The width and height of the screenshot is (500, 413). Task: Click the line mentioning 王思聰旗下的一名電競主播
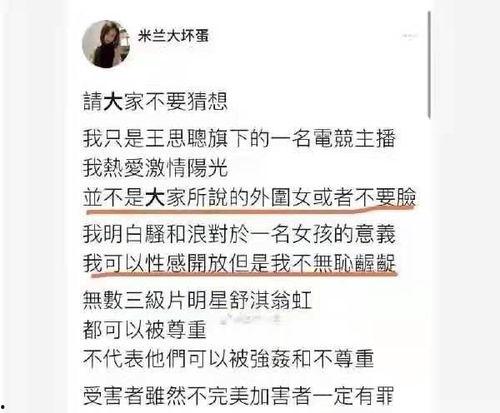click(x=239, y=139)
